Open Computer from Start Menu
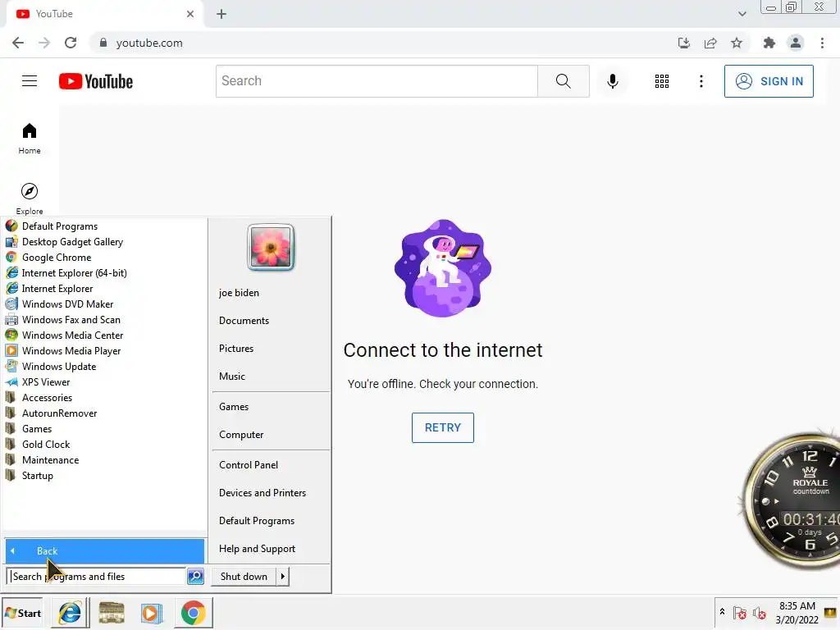This screenshot has height=630, width=840. point(241,435)
